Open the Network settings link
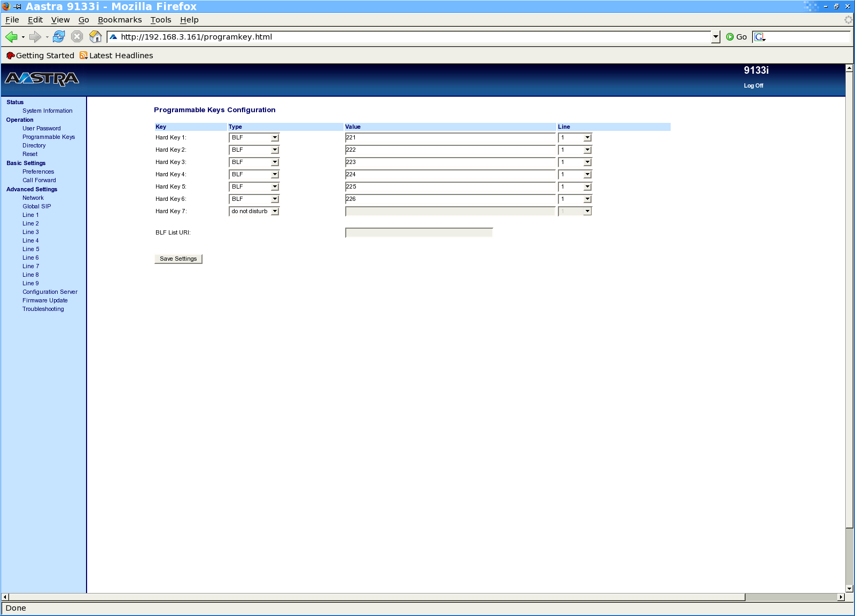855x616 pixels. pos(33,198)
